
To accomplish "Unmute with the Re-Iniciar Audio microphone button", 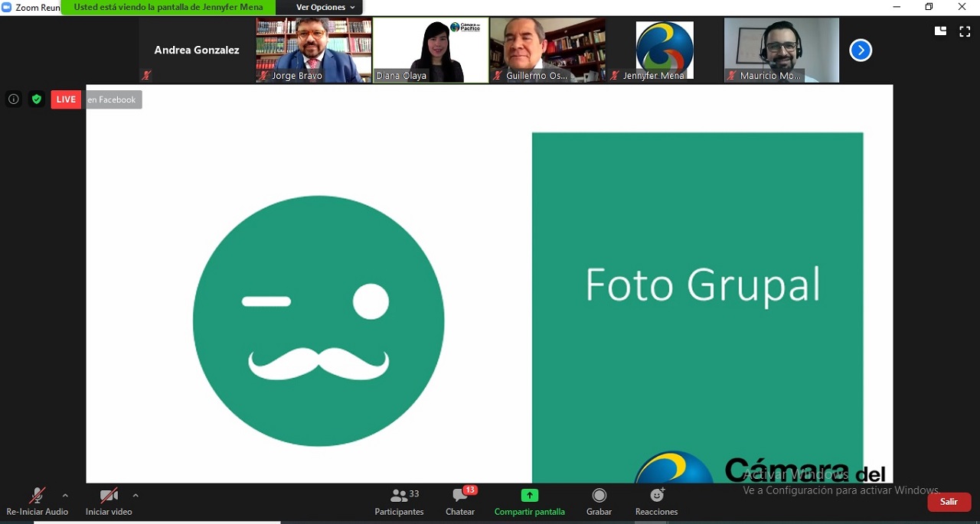I will 37,501.
